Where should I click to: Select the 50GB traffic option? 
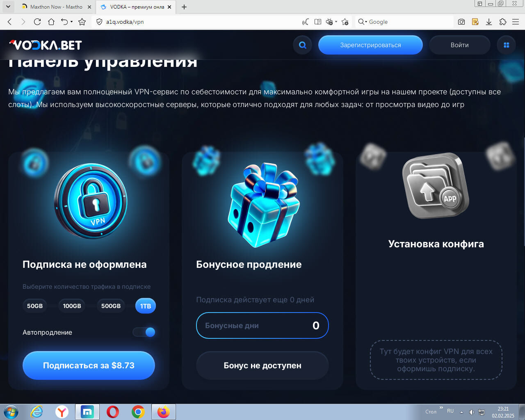click(35, 306)
